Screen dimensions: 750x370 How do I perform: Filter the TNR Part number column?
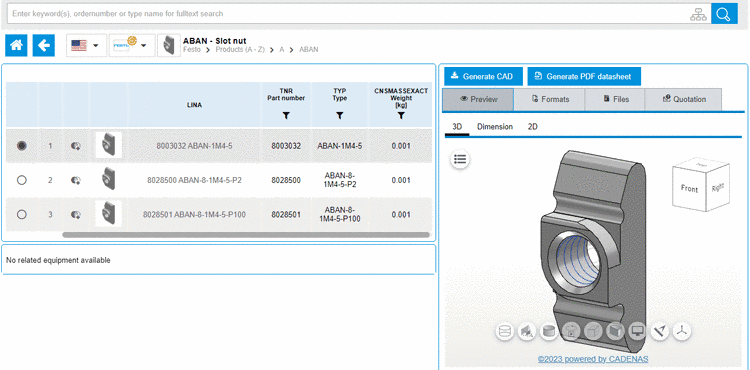286,115
